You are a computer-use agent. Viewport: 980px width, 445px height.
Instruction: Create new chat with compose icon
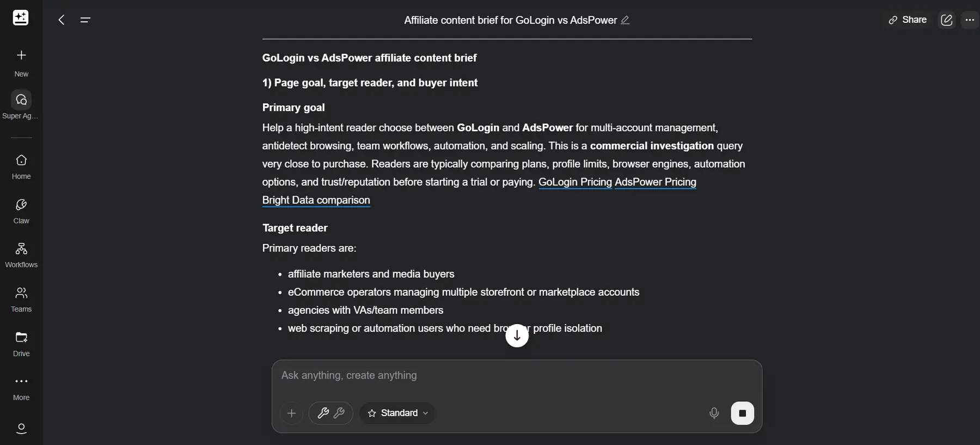tap(947, 20)
